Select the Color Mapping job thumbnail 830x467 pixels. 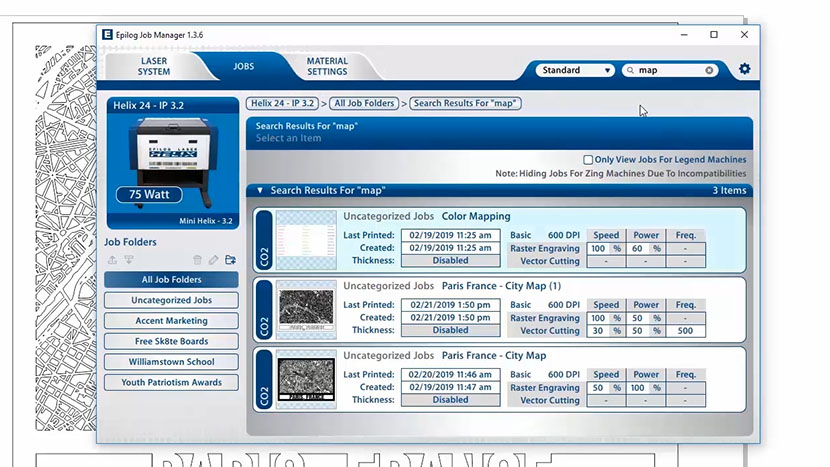(x=306, y=241)
